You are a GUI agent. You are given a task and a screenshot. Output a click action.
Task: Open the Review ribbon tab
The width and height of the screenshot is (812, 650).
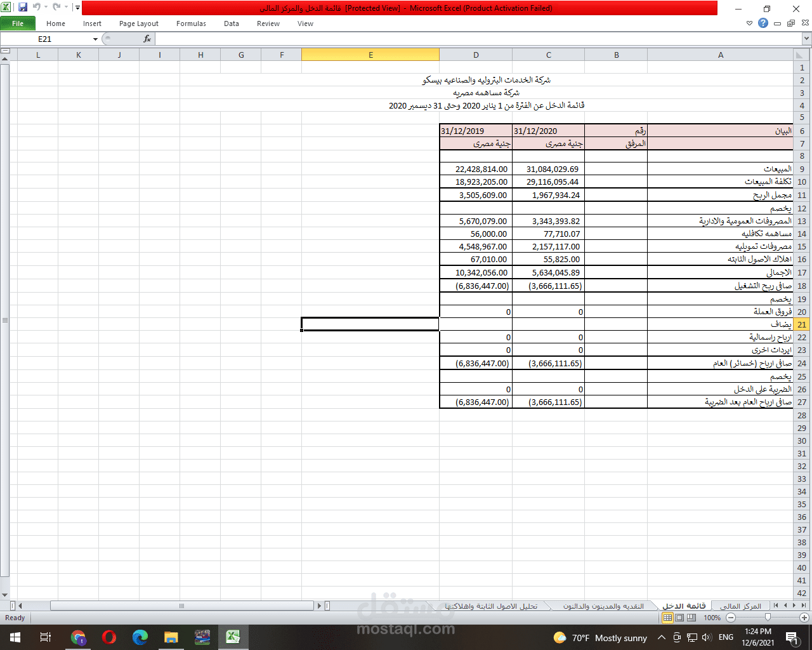[268, 23]
